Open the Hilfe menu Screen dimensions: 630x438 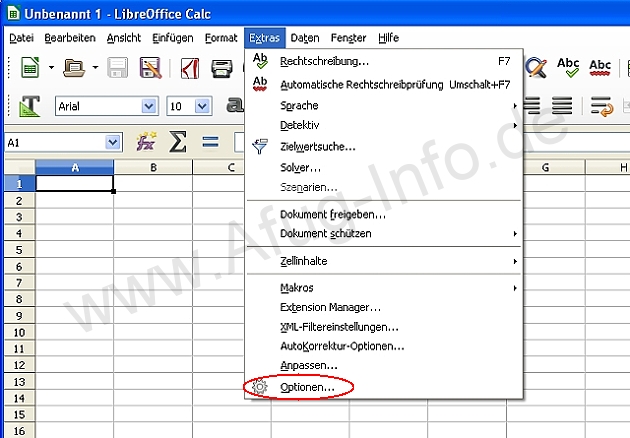tap(389, 38)
